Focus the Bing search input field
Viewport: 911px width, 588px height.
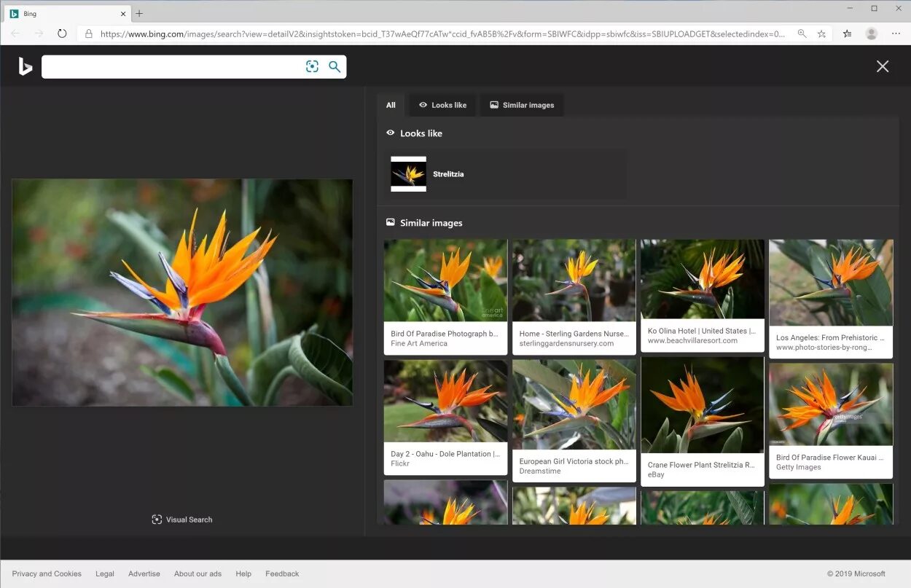pos(173,66)
